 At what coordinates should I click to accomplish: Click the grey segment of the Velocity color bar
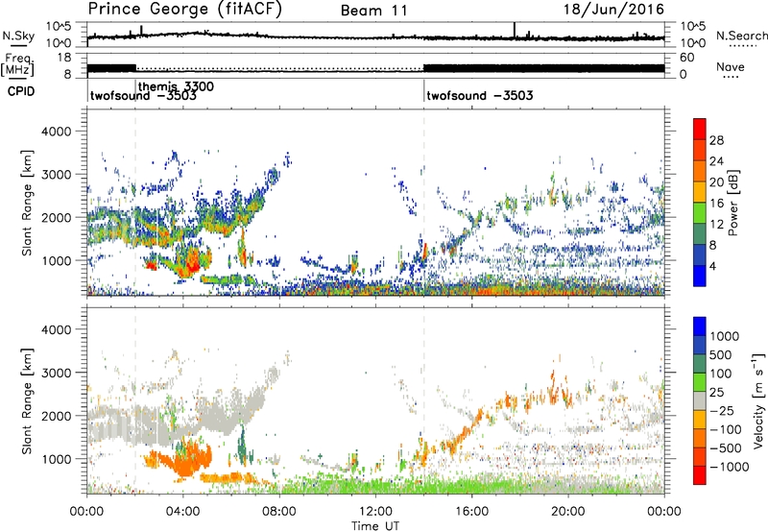(700, 400)
